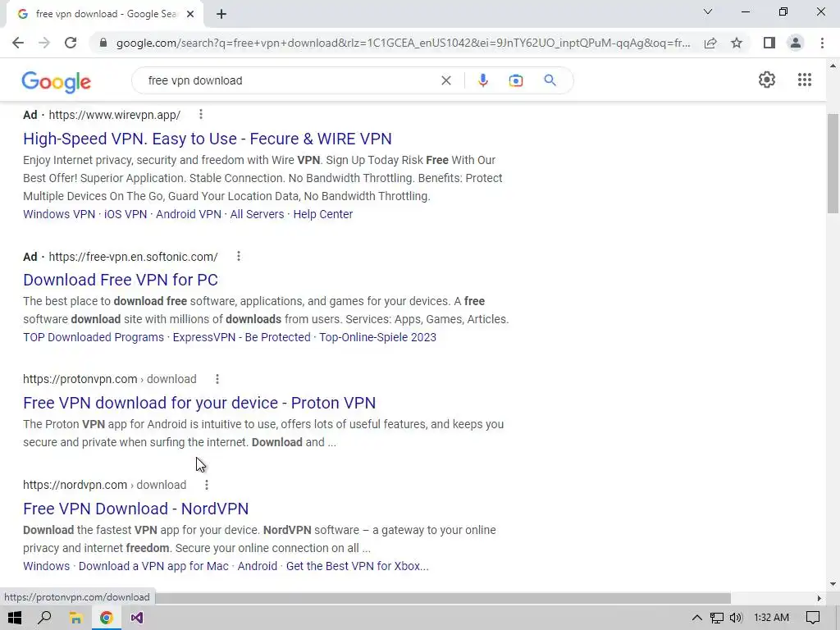The image size is (840, 630).
Task: Open the network status tray icon
Action: point(716,618)
